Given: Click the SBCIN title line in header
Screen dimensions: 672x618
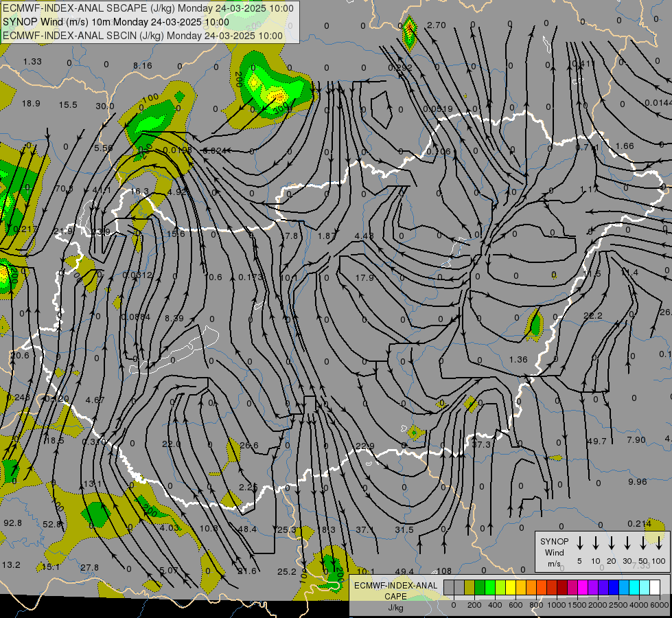Looking at the screenshot, I should [143, 36].
